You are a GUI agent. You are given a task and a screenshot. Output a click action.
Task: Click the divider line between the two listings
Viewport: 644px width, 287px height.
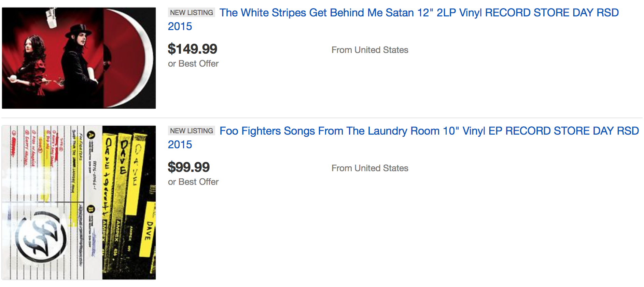tap(322, 118)
